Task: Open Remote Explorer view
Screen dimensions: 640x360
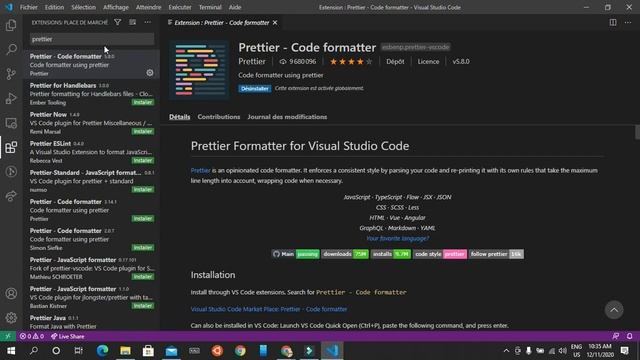Action: pos(11,123)
